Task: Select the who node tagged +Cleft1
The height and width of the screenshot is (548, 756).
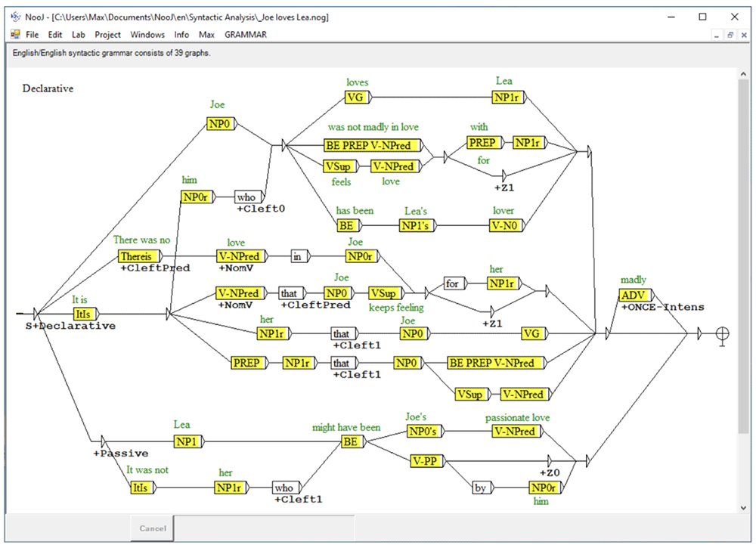Action: (x=286, y=488)
